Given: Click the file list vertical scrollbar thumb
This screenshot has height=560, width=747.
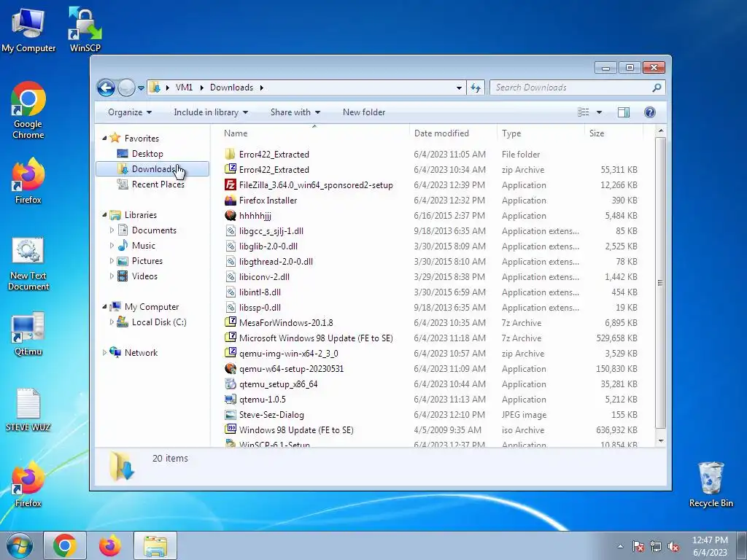Looking at the screenshot, I should [x=660, y=283].
